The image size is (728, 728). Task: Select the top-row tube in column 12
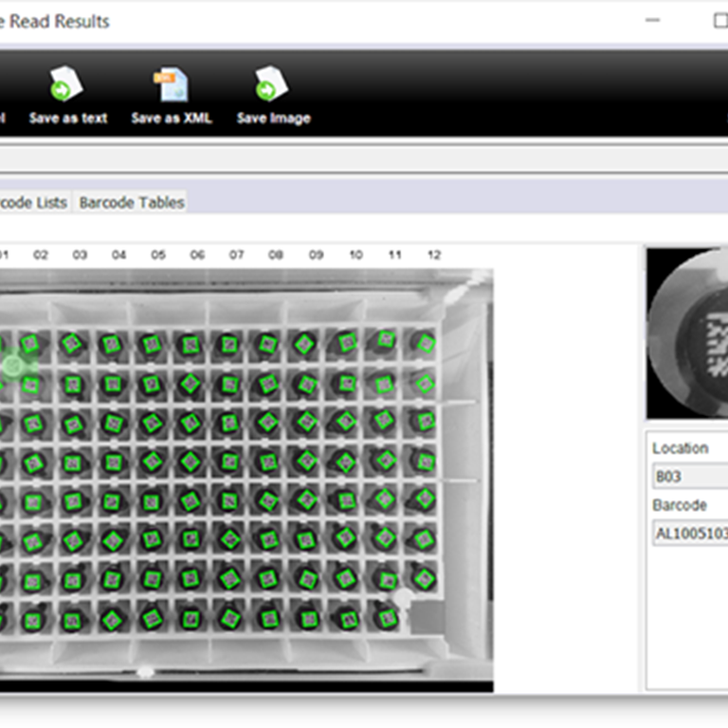pyautogui.click(x=425, y=343)
